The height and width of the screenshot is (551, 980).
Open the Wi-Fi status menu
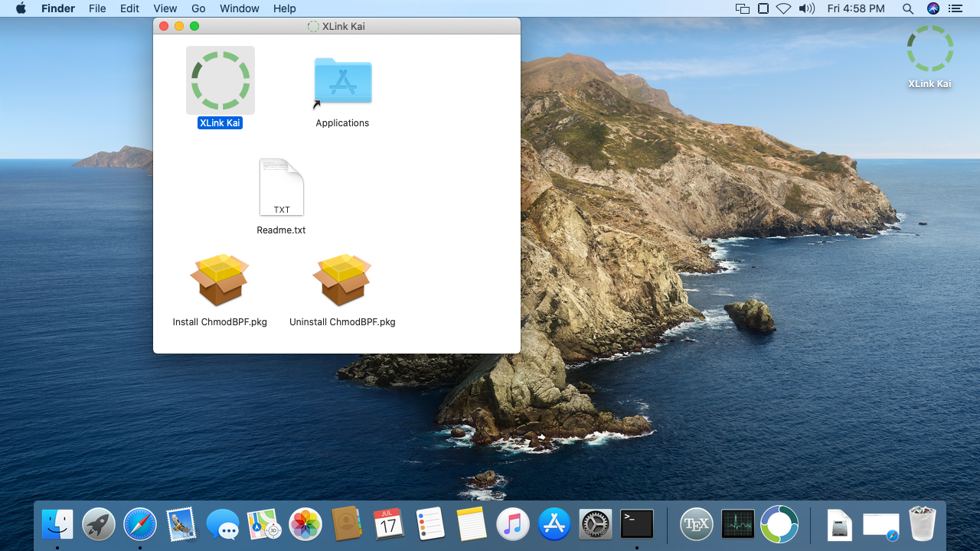783,8
